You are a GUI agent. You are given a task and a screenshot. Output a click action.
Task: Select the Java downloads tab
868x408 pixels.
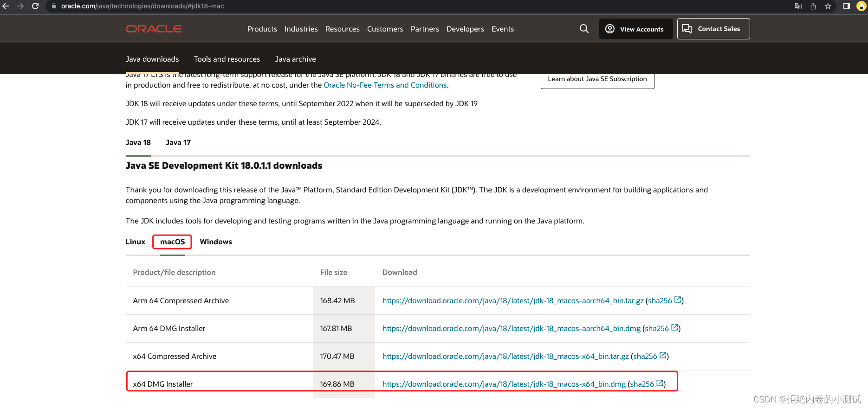click(152, 59)
